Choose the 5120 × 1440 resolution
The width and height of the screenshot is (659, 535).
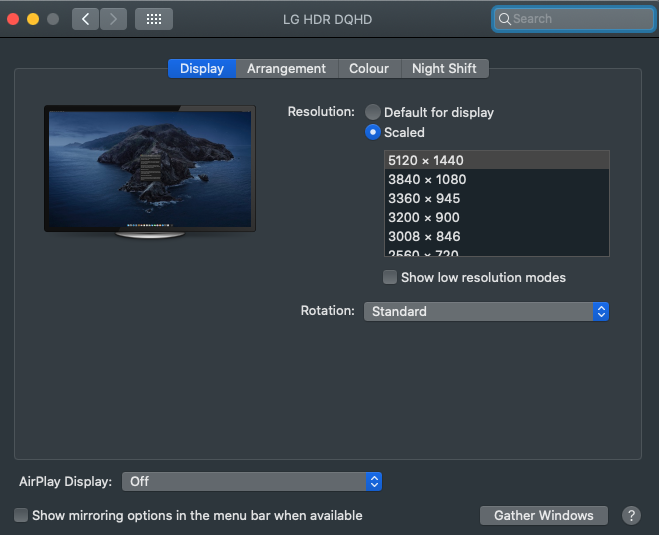pyautogui.click(x=497, y=160)
